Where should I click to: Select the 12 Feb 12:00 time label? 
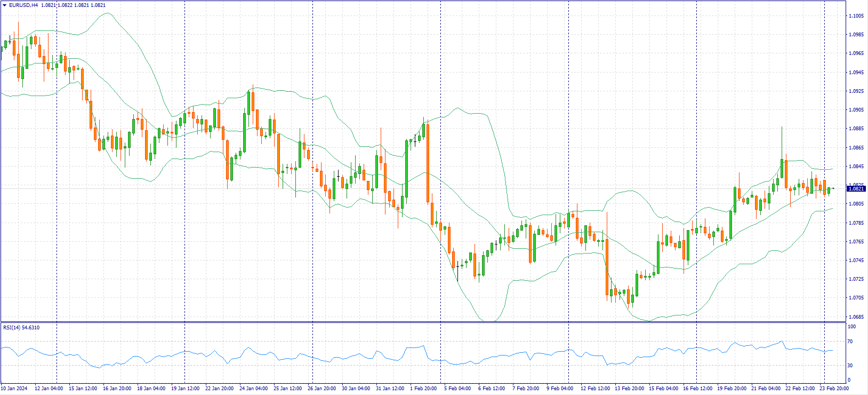[x=595, y=389]
